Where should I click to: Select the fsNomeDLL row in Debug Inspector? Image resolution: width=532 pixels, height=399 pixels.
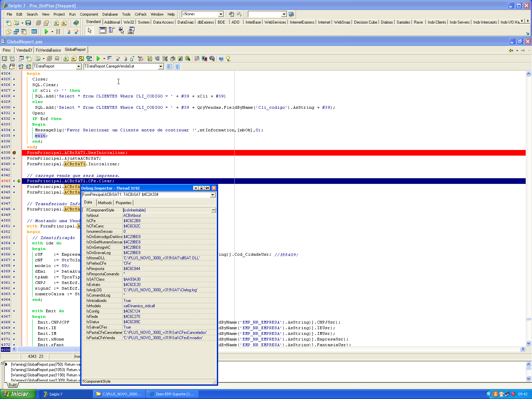(149, 258)
